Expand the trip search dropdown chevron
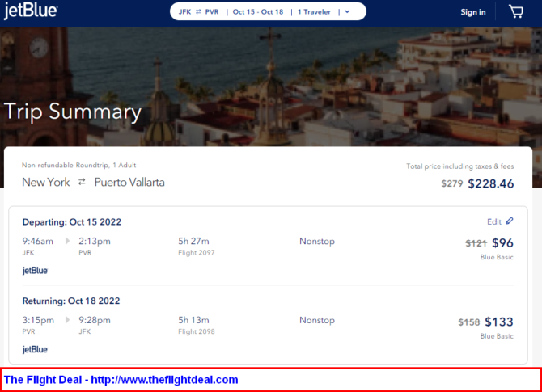The height and width of the screenshot is (392, 542). [x=347, y=12]
